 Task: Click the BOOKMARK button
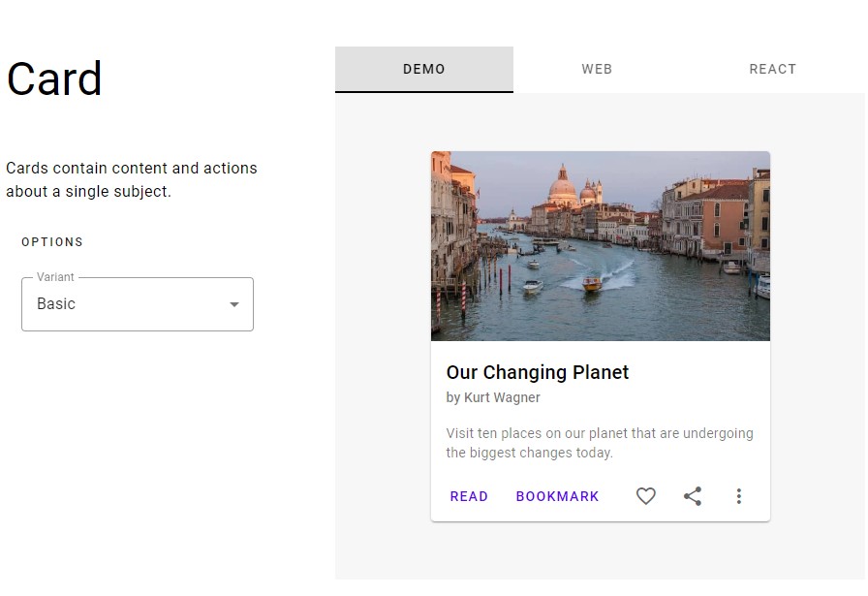point(557,496)
